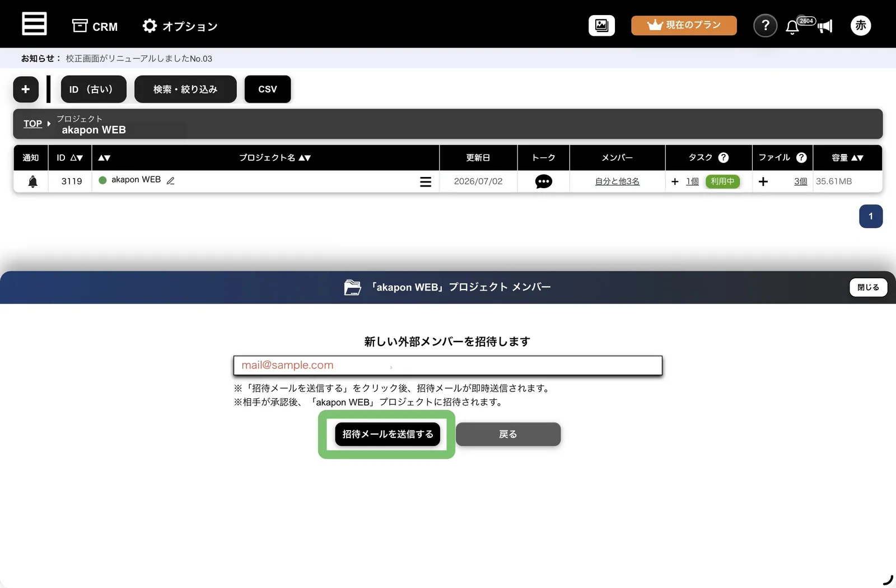Click the 2026/07/02 update date
Viewport: 896px width, 588px height.
[x=478, y=181]
